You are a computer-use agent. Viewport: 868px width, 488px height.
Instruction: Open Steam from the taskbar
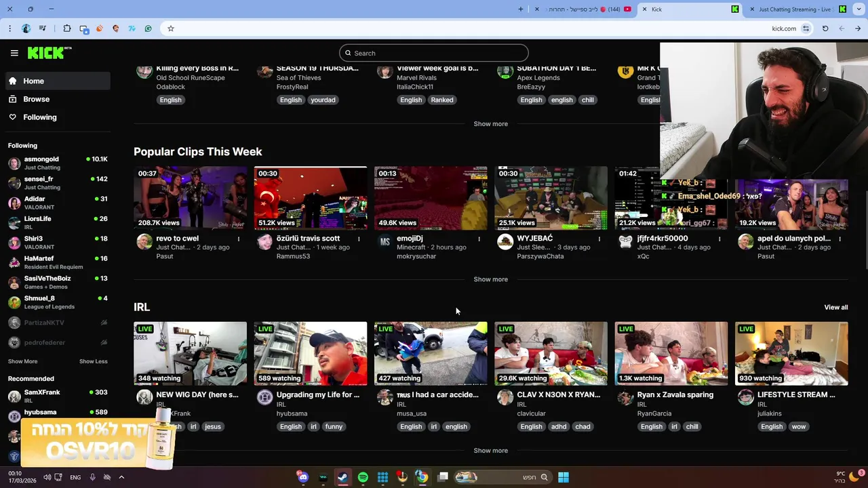342,477
